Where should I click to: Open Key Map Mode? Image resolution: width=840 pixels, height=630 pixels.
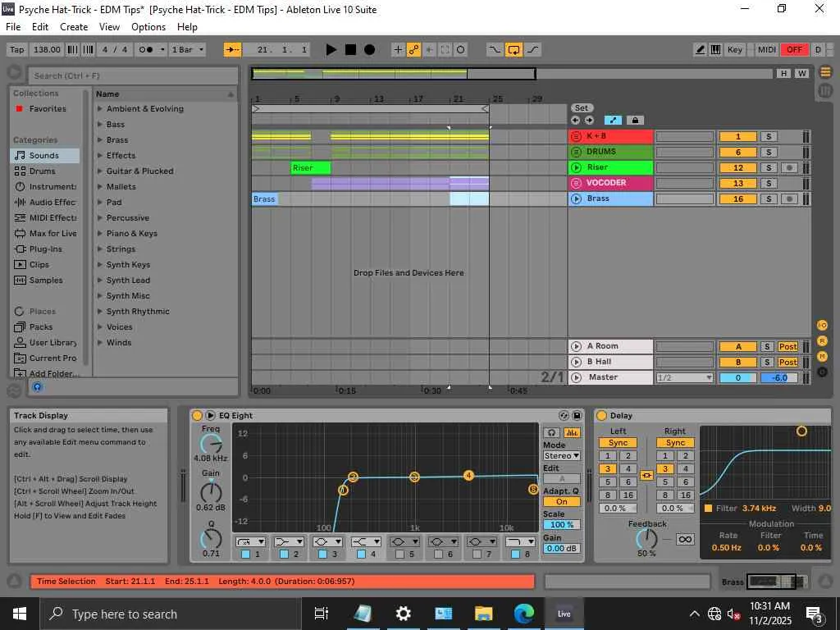(734, 50)
